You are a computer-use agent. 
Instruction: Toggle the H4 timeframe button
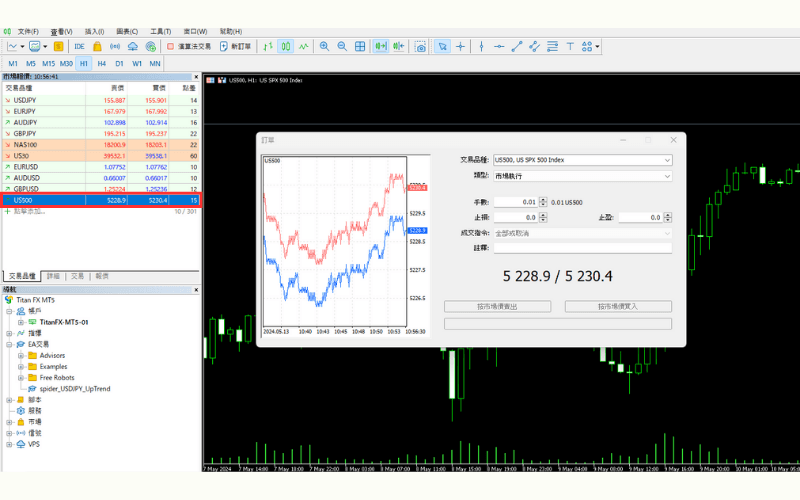coord(102,63)
